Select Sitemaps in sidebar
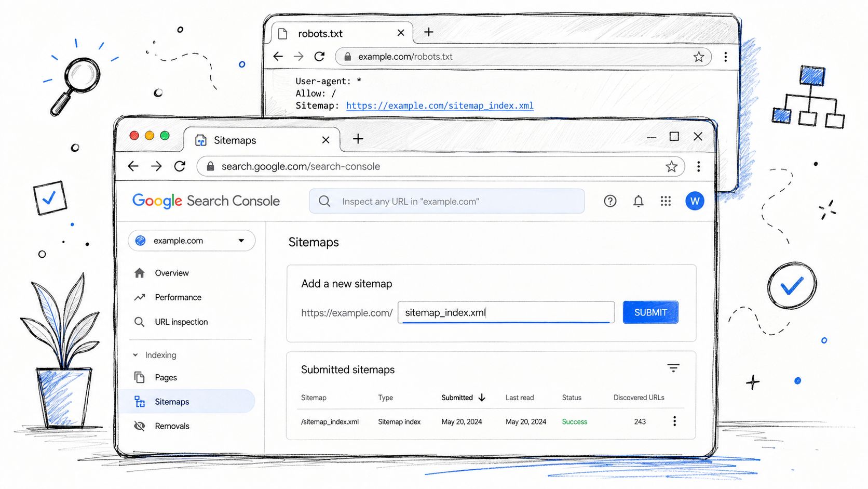The height and width of the screenshot is (489, 868). click(x=187, y=402)
